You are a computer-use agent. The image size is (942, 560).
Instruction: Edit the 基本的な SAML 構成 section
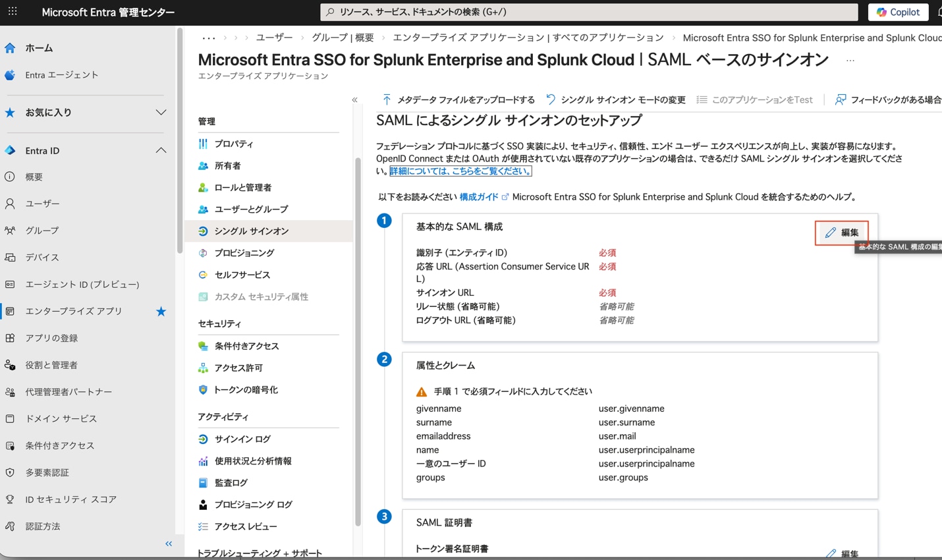pos(841,233)
